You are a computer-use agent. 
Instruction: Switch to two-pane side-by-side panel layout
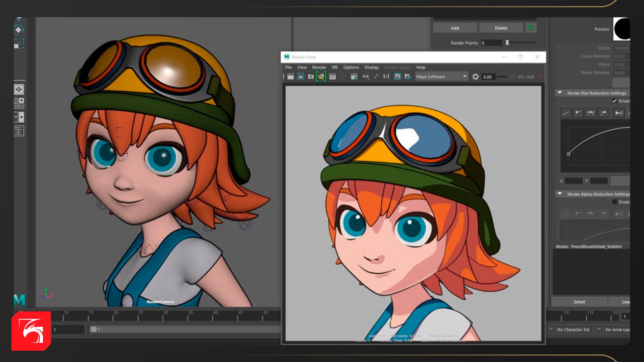19,117
